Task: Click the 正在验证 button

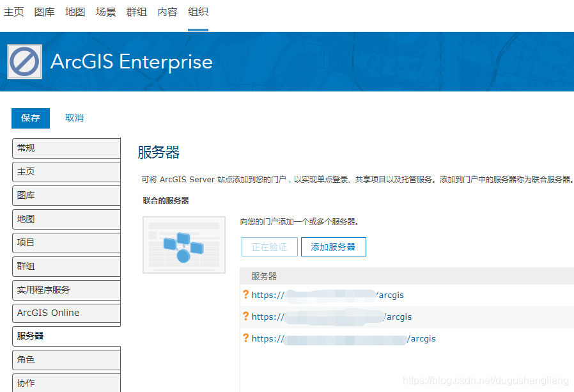Action: 269,247
